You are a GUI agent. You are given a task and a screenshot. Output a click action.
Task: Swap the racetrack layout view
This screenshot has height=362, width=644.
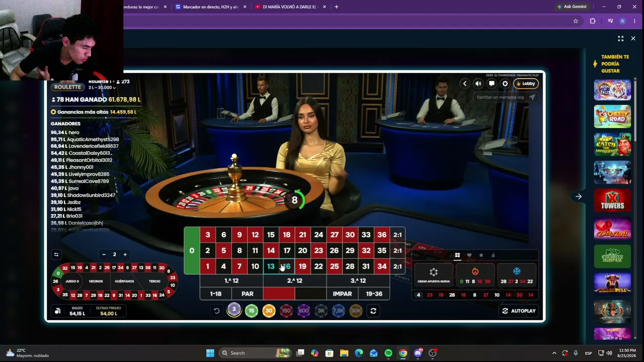tap(56, 254)
